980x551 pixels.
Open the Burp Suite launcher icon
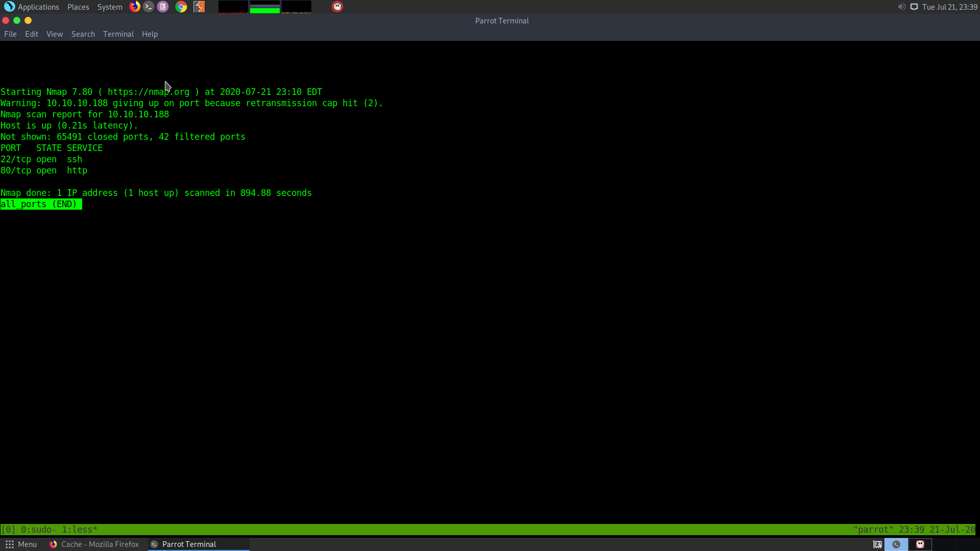pos(199,7)
